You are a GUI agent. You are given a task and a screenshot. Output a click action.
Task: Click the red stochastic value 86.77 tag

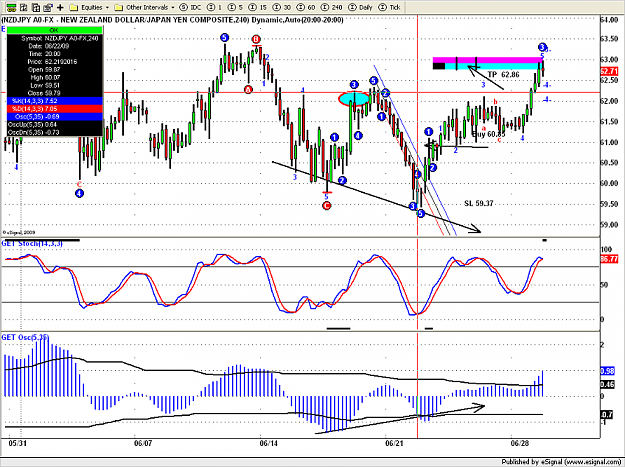coord(609,259)
